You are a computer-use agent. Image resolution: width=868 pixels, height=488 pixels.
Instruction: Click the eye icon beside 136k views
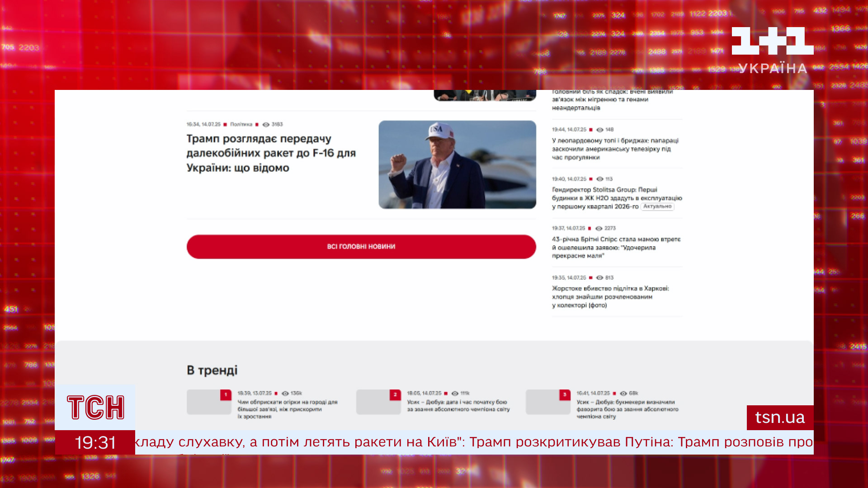pyautogui.click(x=285, y=394)
